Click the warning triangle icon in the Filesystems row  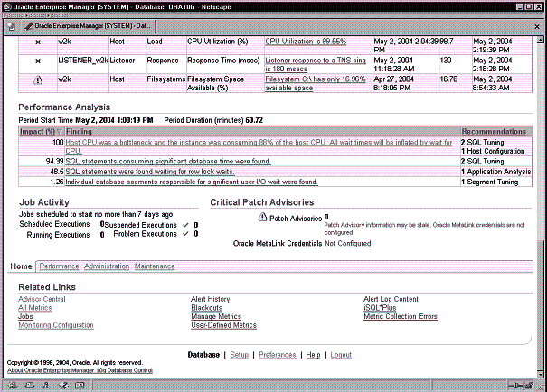[x=38, y=80]
